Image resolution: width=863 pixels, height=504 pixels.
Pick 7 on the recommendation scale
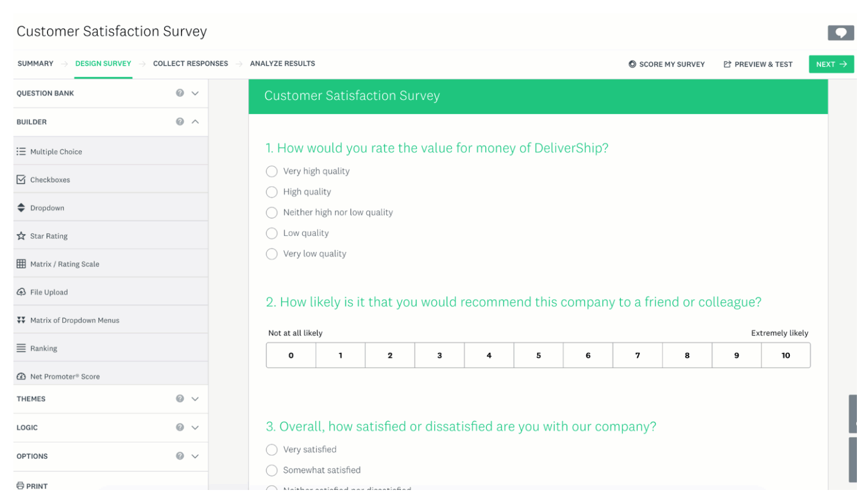(637, 355)
